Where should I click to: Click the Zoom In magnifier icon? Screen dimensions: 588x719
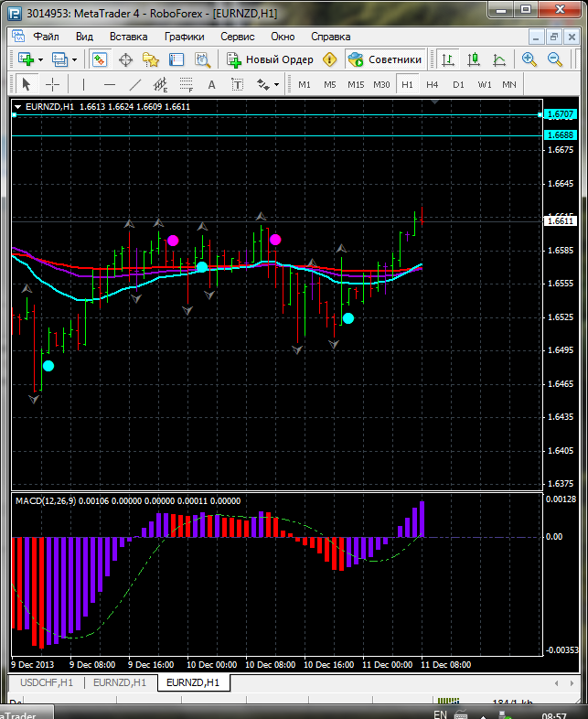529,59
